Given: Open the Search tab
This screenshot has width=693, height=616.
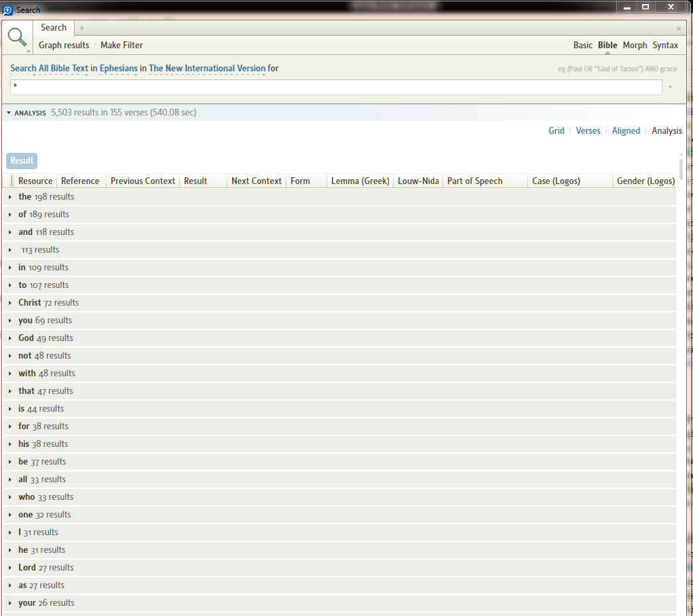Looking at the screenshot, I should [x=54, y=27].
